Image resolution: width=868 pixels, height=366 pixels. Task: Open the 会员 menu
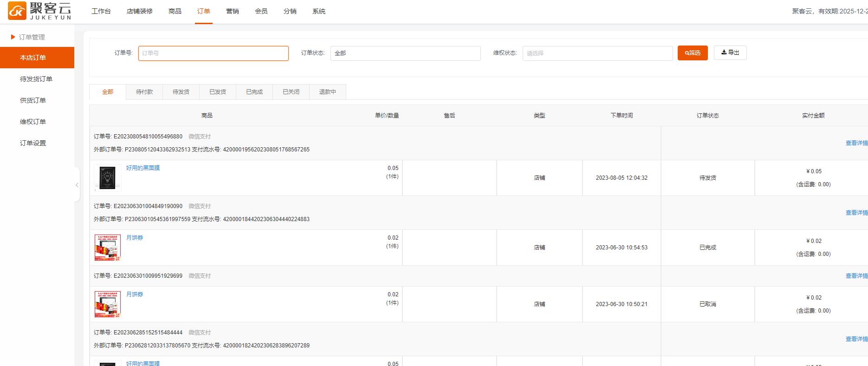click(261, 11)
